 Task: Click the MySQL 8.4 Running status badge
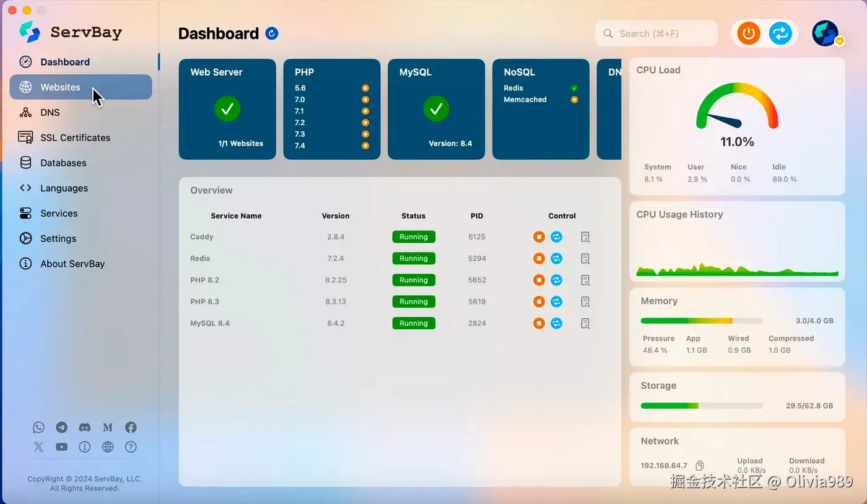tap(414, 323)
